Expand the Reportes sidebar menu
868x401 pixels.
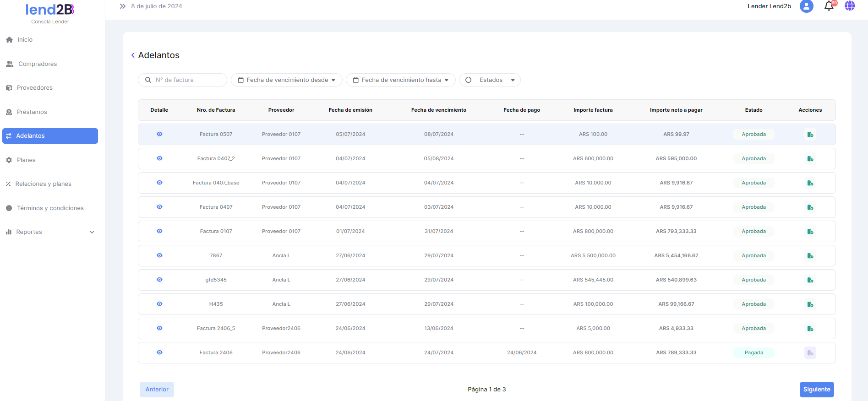(50, 232)
